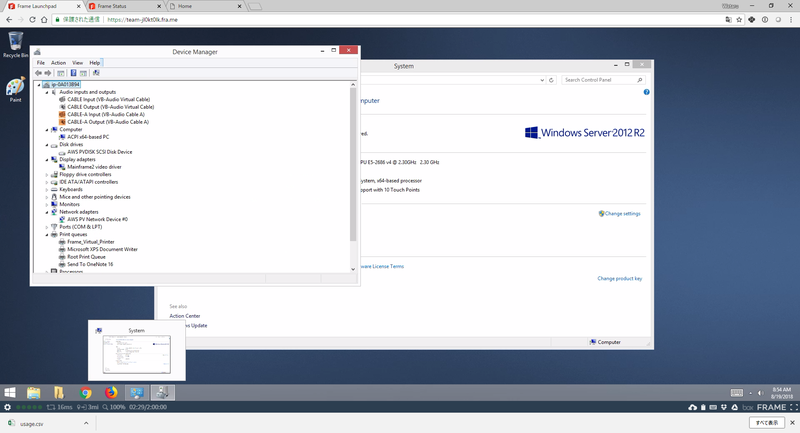Open the blue Help icon in Device Manager toolbar
The width and height of the screenshot is (800, 433).
[73, 73]
